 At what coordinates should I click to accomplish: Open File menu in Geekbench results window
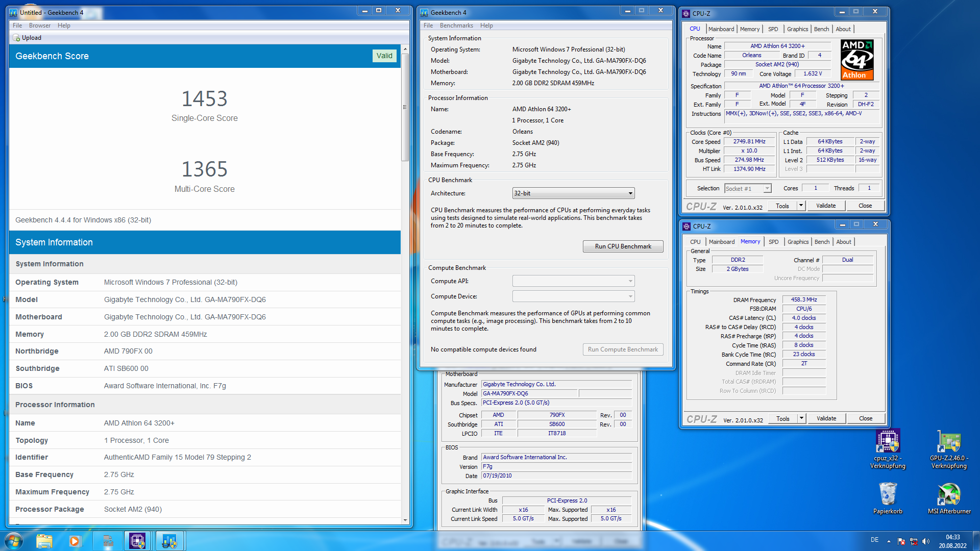pyautogui.click(x=17, y=26)
